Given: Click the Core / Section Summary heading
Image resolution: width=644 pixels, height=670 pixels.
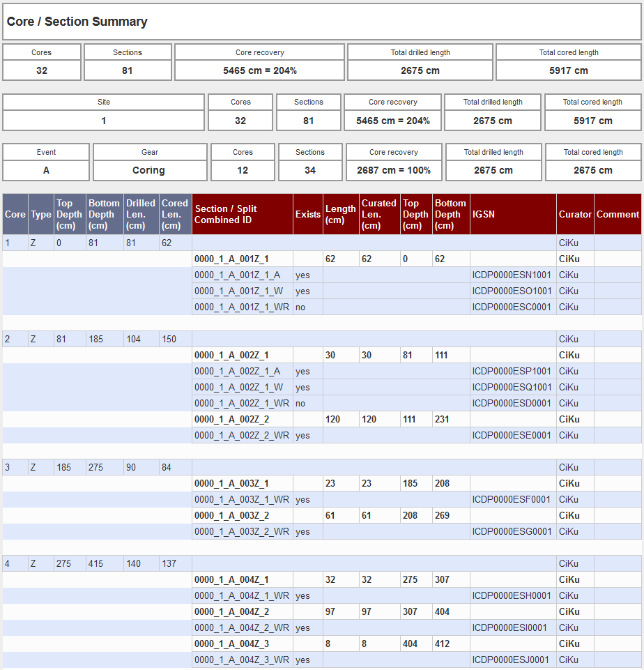Looking at the screenshot, I should coord(77,22).
